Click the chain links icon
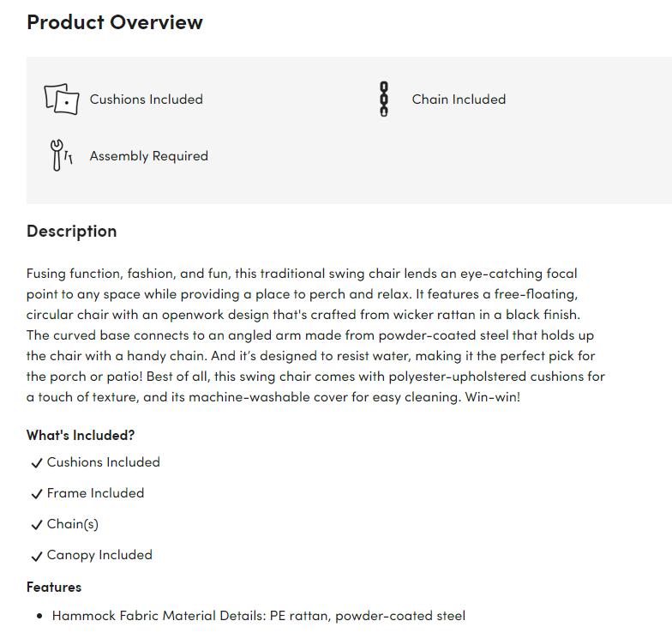 (x=384, y=99)
